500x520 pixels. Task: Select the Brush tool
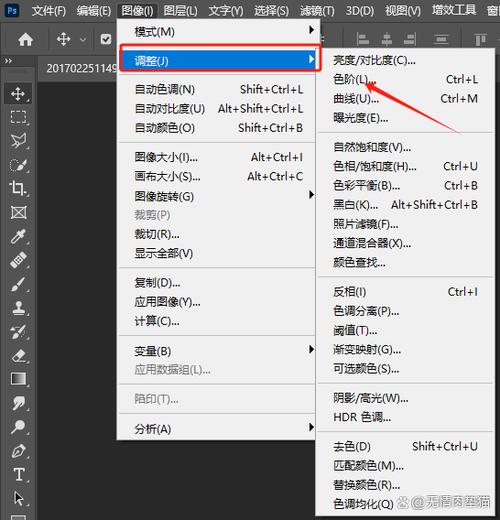(x=18, y=284)
